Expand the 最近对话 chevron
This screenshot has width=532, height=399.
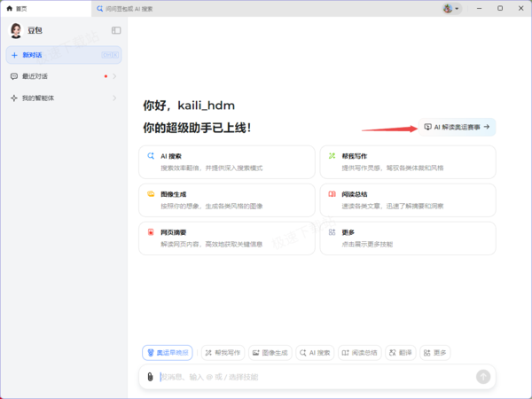click(114, 76)
